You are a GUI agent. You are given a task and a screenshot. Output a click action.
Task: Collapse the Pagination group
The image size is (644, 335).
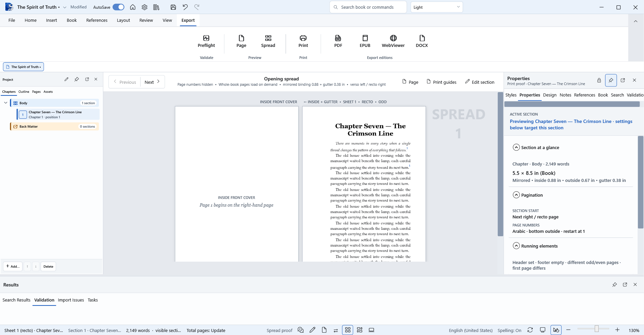click(x=517, y=195)
